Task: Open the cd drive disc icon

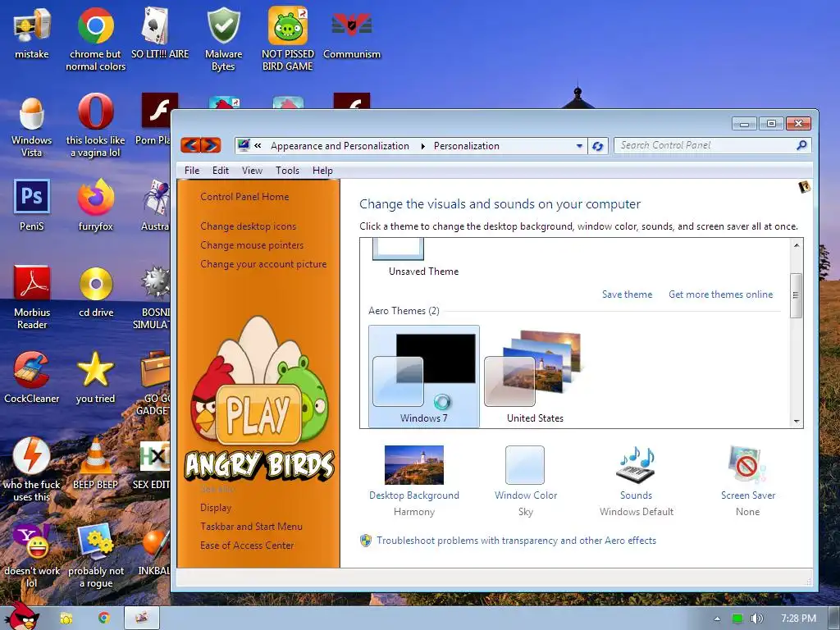Action: 96,292
